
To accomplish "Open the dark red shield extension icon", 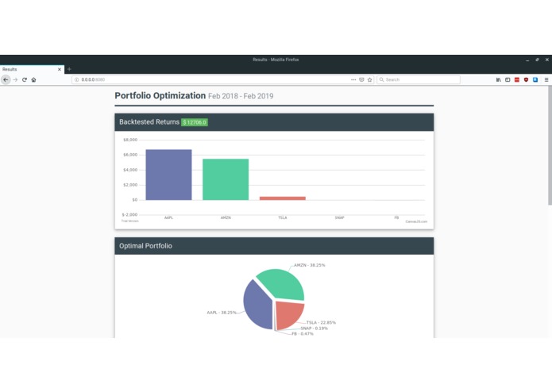I will (526, 80).
